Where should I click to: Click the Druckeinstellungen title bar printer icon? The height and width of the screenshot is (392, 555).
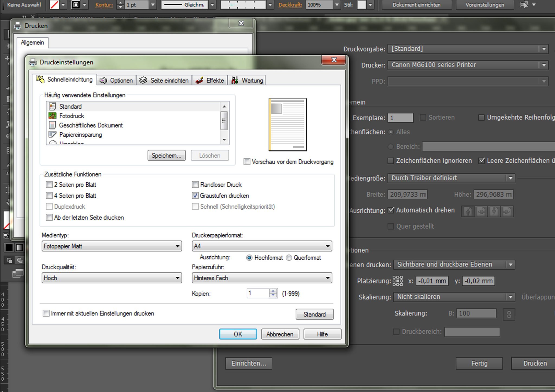(x=33, y=62)
